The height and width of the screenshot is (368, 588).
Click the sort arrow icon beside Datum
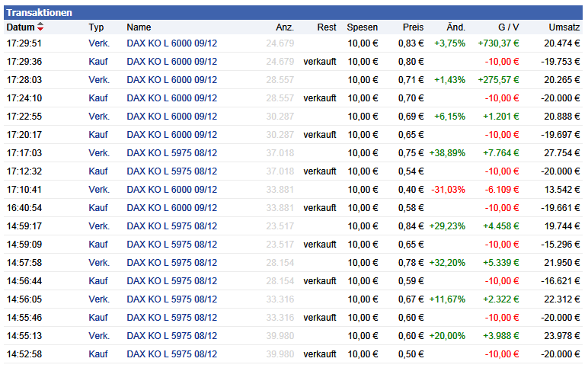(x=40, y=27)
